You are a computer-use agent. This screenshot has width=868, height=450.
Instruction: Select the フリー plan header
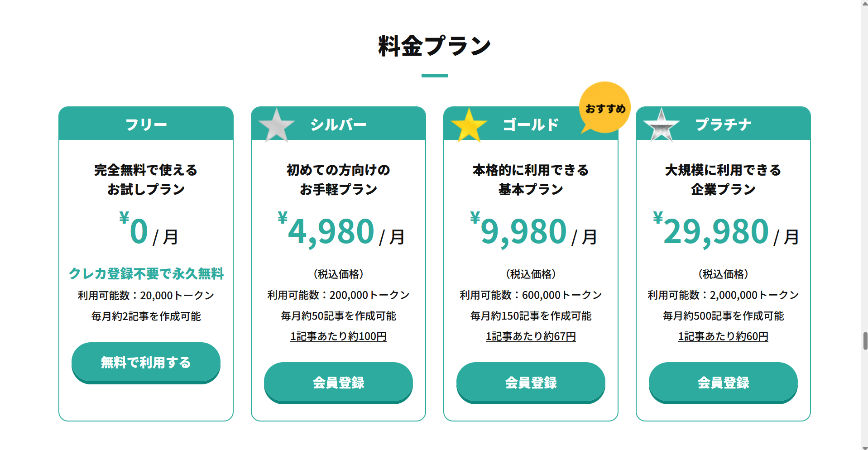coord(146,124)
